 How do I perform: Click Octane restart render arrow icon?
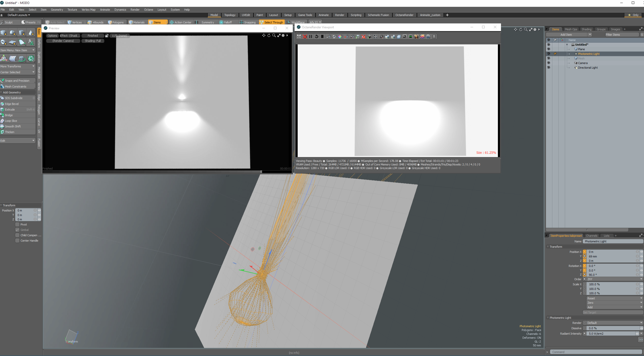tap(317, 37)
